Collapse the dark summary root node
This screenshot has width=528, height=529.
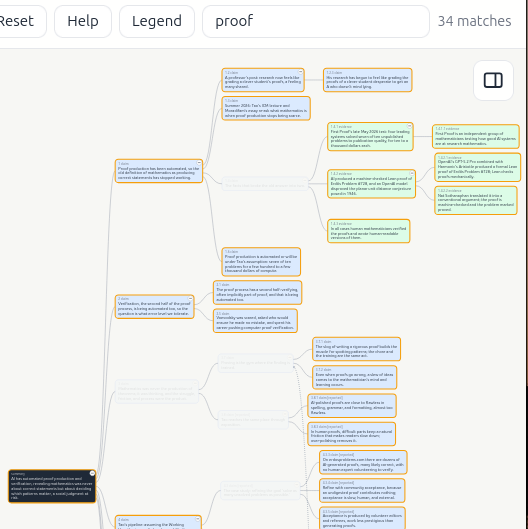92,474
